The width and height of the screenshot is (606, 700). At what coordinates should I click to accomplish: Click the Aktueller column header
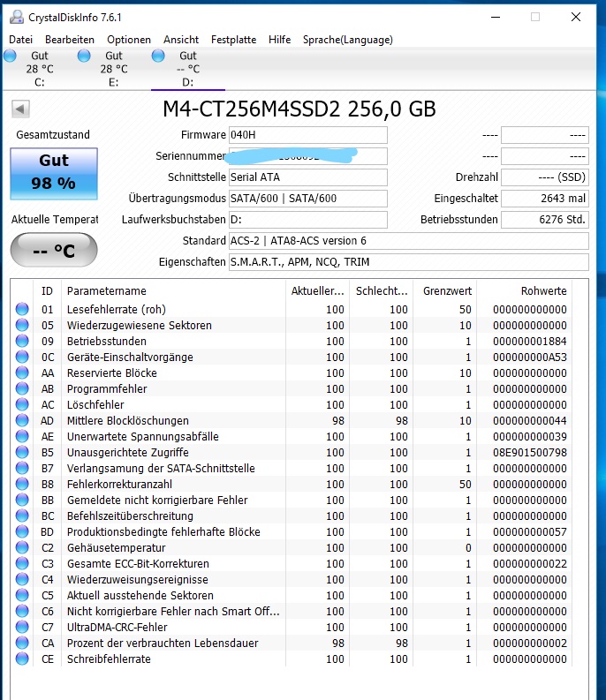click(x=318, y=291)
